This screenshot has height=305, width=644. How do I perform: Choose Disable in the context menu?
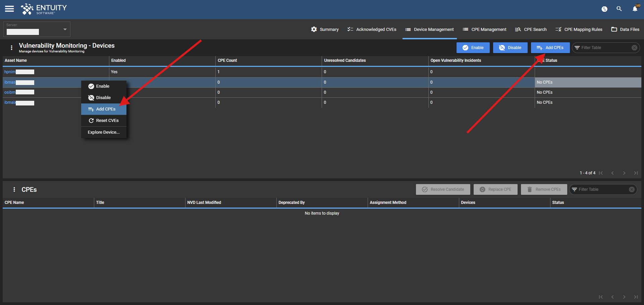104,98
